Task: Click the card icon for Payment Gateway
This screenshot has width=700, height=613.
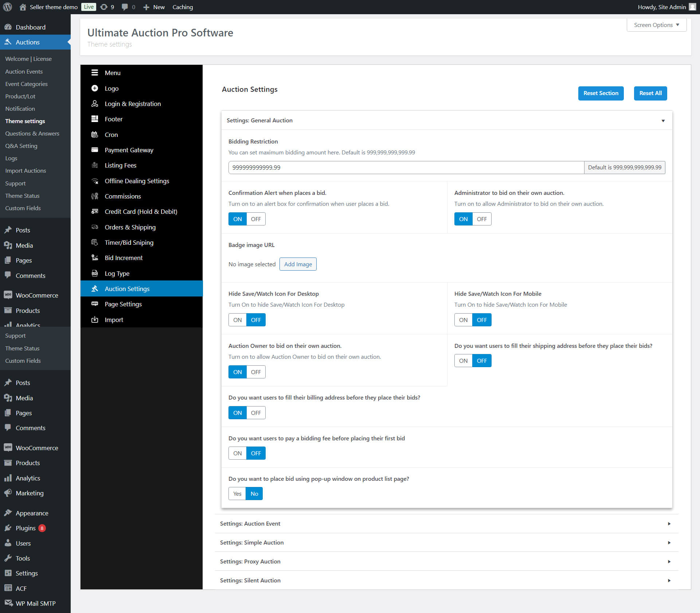Action: pyautogui.click(x=95, y=150)
